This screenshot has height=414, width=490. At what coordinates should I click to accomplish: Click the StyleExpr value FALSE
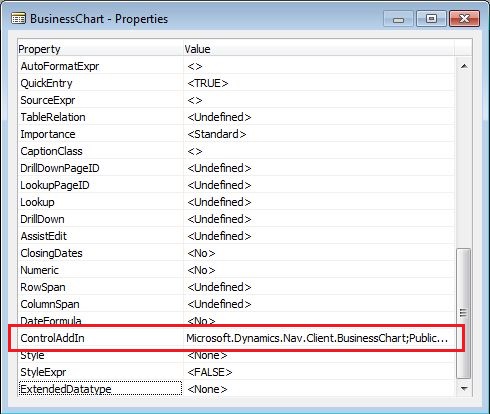210,372
